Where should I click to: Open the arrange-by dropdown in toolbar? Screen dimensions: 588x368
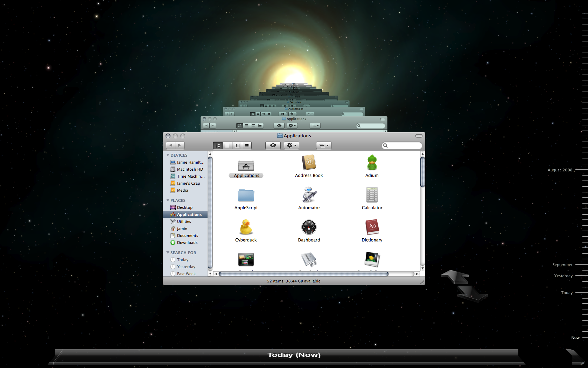coord(324,145)
